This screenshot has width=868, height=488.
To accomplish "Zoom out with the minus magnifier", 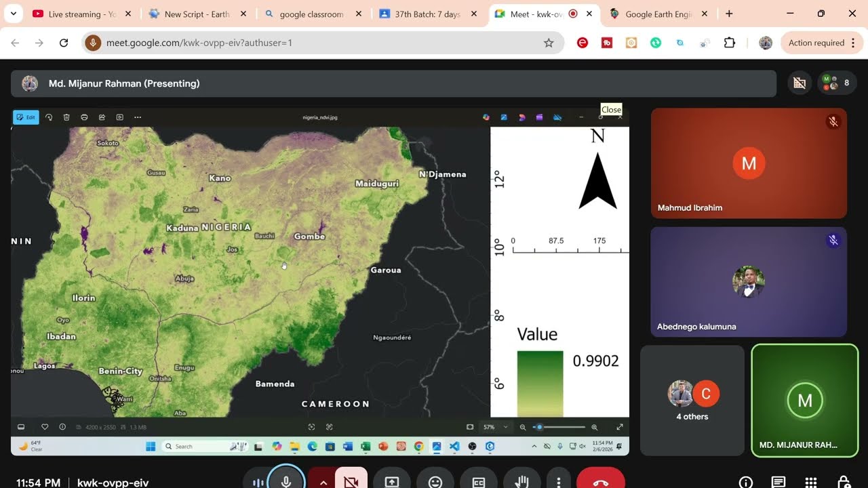I will click(523, 427).
